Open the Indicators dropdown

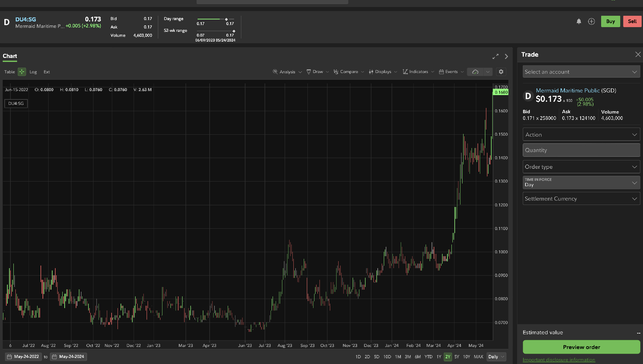[418, 72]
